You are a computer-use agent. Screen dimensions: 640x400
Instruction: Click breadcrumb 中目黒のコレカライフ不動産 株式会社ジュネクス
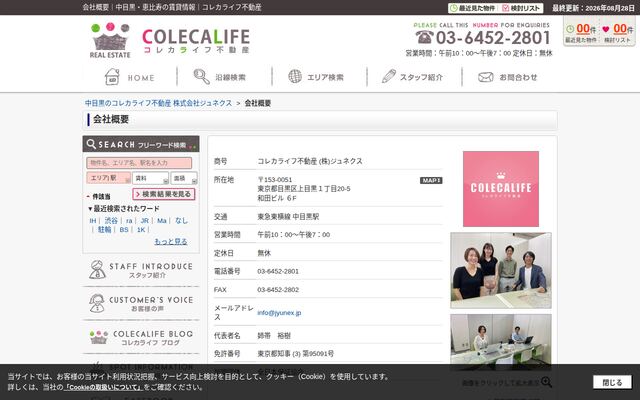coord(158,103)
